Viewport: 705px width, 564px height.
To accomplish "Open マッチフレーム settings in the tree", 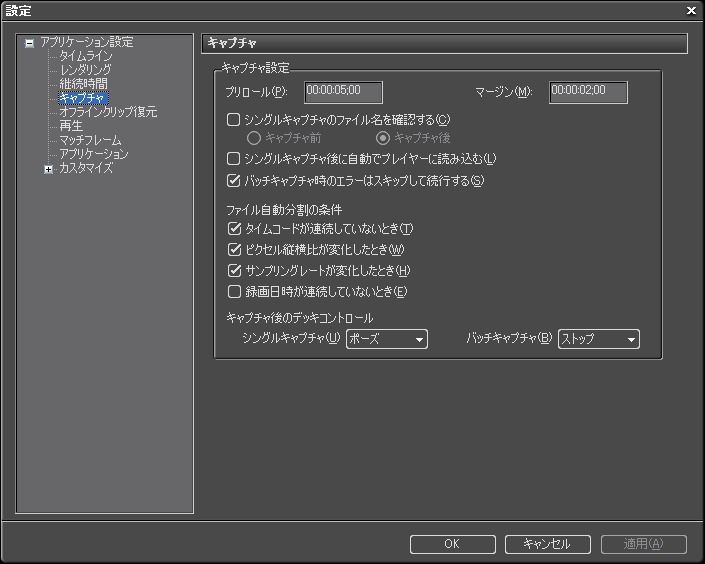I will (90, 140).
